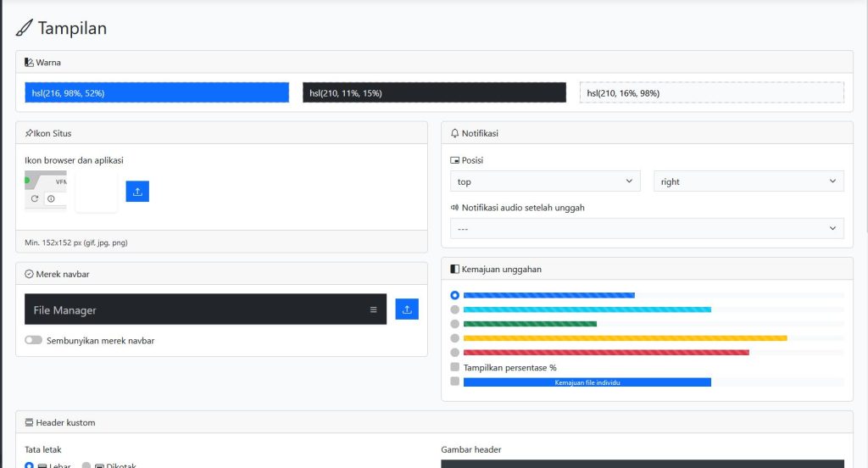Click the upload button for site icon

point(137,191)
